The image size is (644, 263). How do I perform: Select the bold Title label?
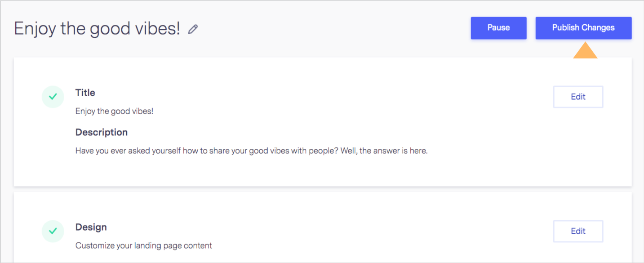click(x=85, y=93)
